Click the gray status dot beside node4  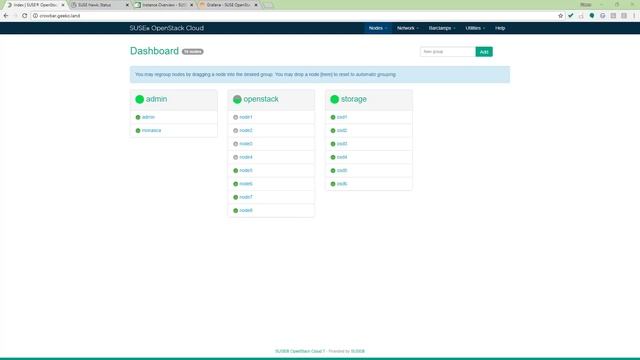pyautogui.click(x=236, y=157)
